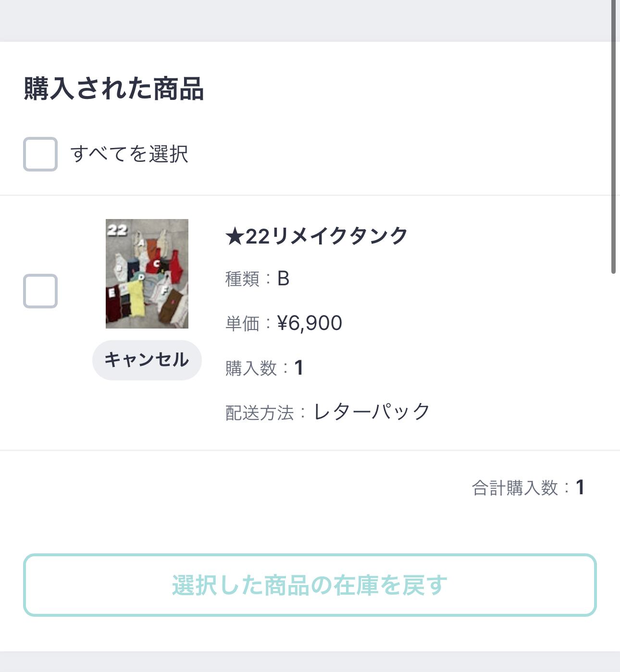Click the 配送方法 レターパック shipping line
Image resolution: width=620 pixels, height=672 pixels.
[327, 412]
